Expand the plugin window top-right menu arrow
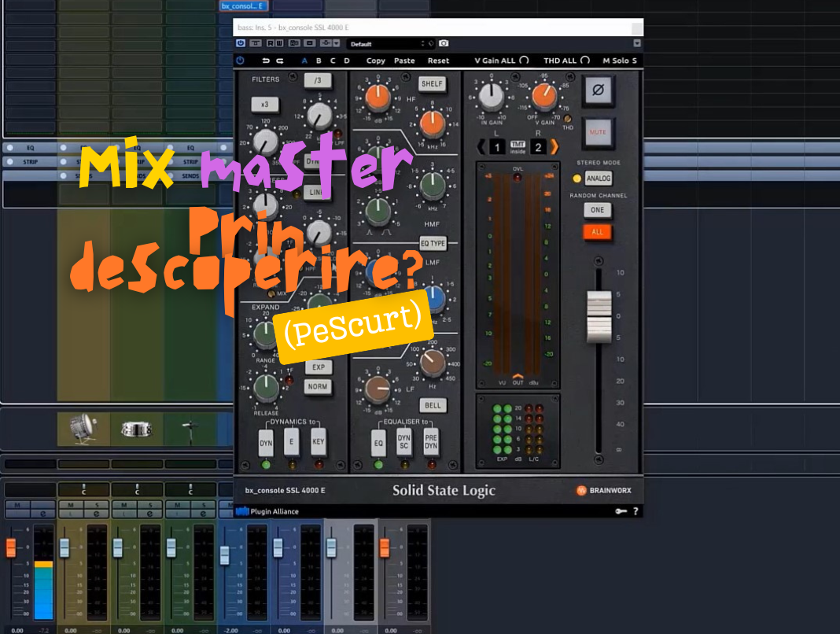Image resolution: width=840 pixels, height=634 pixels. coord(637,43)
